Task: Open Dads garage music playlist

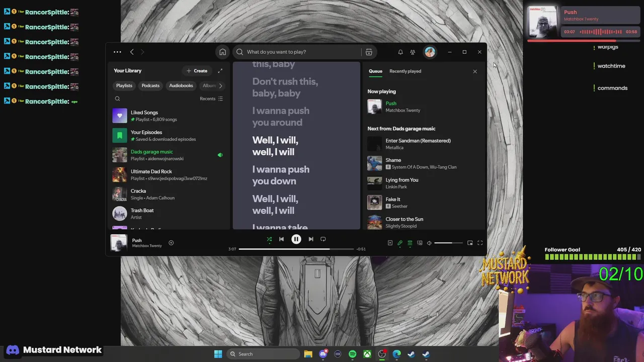Action: (169, 155)
